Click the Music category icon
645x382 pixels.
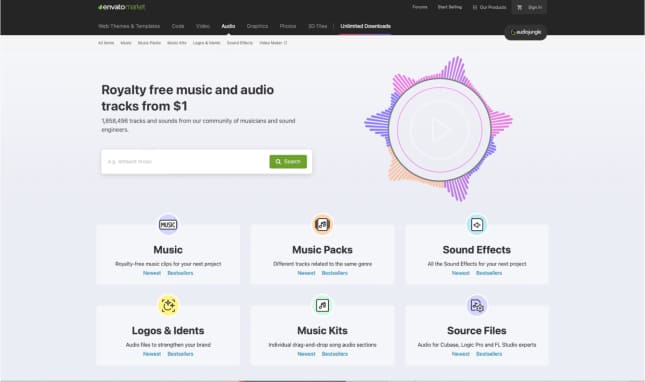point(168,225)
